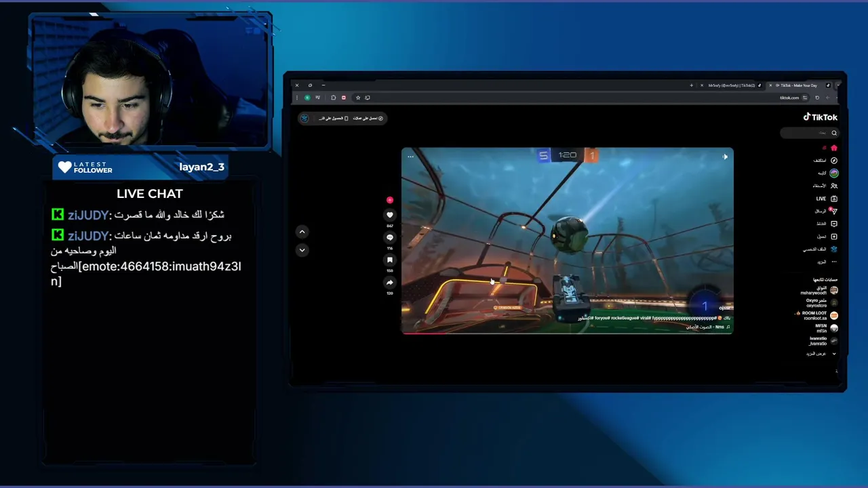Go to previous video with up arrow
Viewport: 868px width, 488px height.
click(302, 232)
